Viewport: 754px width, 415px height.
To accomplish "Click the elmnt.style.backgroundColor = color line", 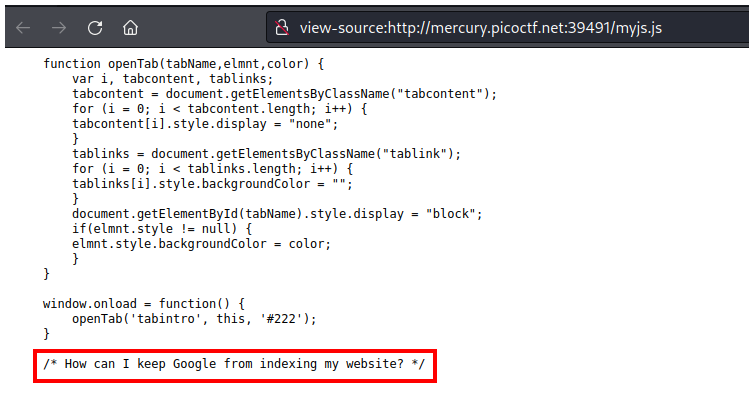I will click(x=201, y=243).
